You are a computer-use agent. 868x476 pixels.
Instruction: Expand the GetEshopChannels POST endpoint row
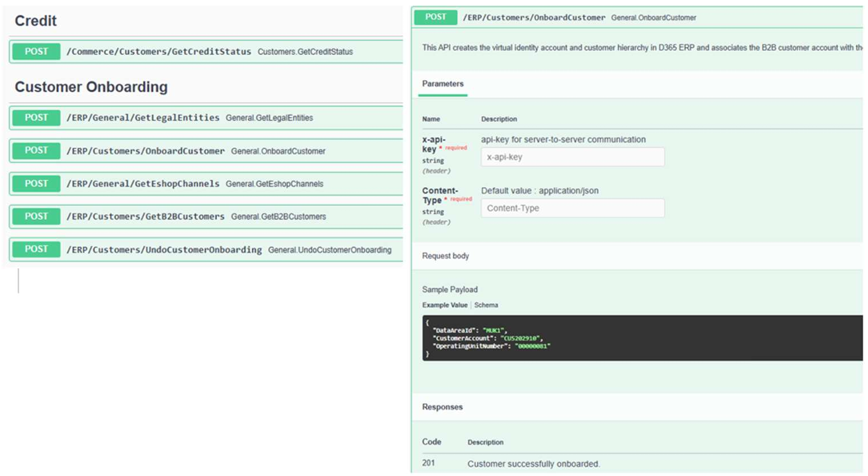206,183
